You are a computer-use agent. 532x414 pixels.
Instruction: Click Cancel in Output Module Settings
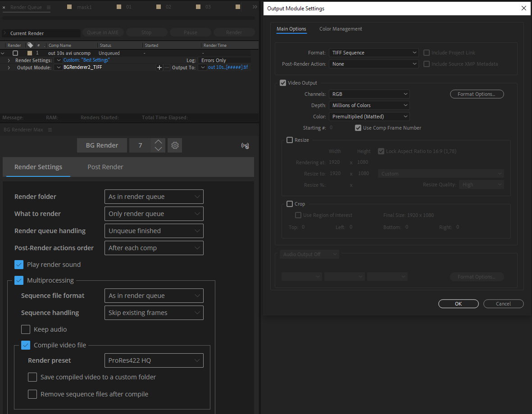point(503,304)
